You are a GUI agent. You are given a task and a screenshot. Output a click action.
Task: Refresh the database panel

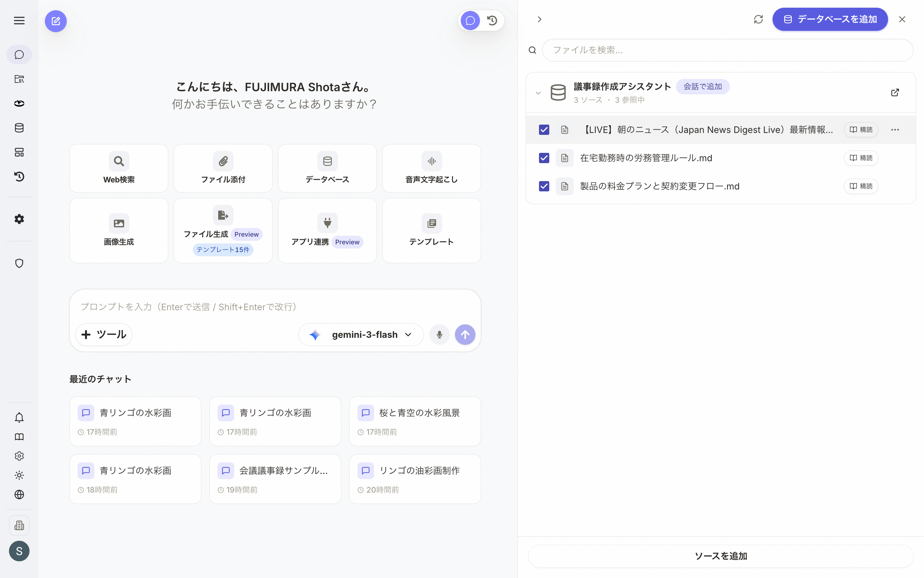pos(758,19)
